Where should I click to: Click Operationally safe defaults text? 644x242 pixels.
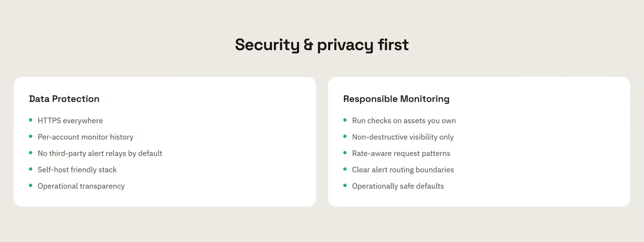click(x=398, y=186)
